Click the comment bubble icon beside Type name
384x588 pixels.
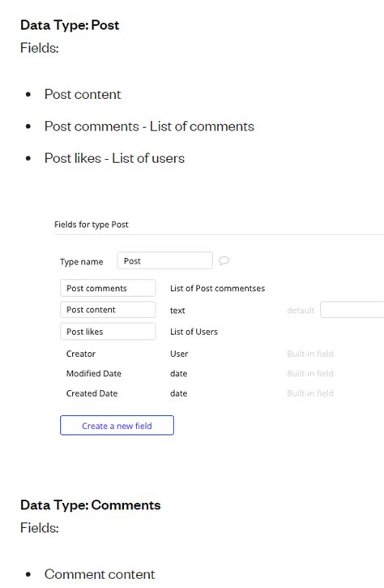pyautogui.click(x=224, y=260)
